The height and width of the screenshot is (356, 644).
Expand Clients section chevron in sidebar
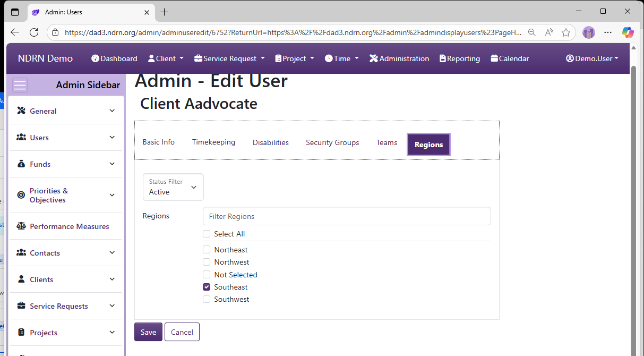click(x=112, y=279)
